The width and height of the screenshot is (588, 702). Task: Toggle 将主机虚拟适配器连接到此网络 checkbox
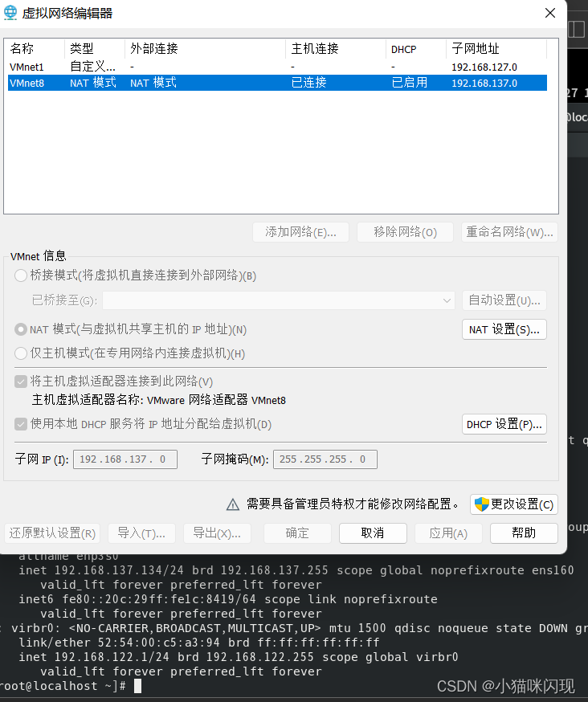pos(21,382)
